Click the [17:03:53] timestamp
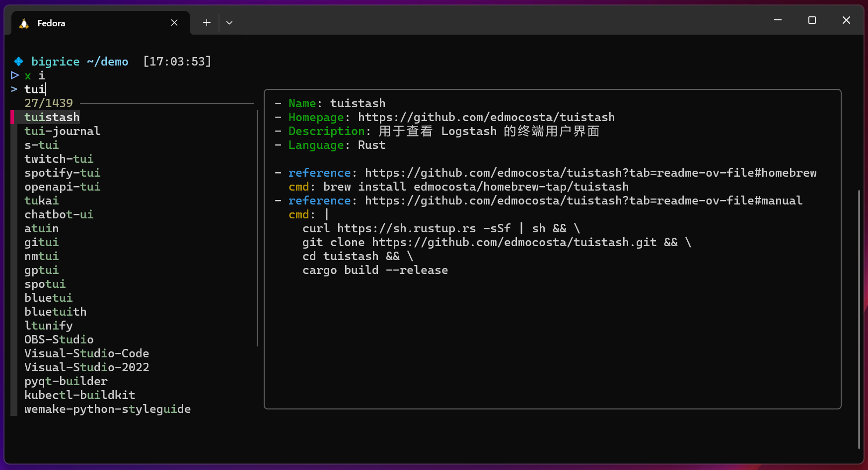The height and width of the screenshot is (470, 868). pyautogui.click(x=177, y=62)
